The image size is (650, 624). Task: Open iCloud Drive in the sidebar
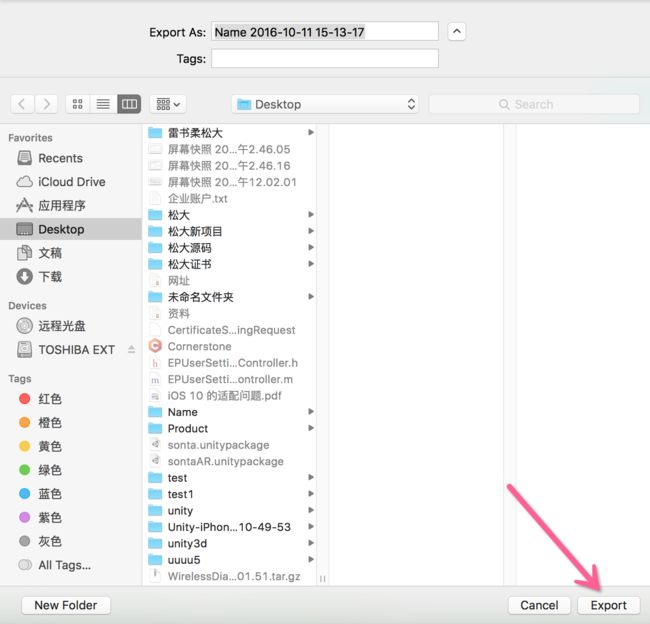click(x=71, y=182)
